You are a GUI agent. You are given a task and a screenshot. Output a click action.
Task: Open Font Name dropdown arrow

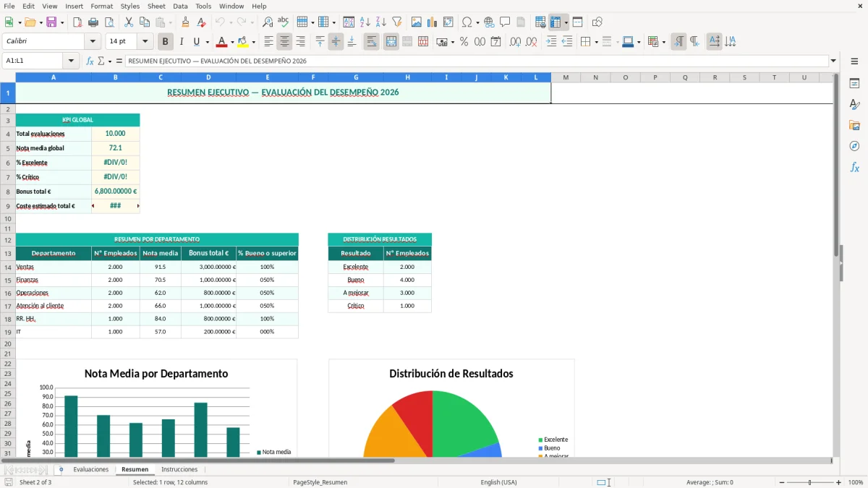pyautogui.click(x=93, y=42)
